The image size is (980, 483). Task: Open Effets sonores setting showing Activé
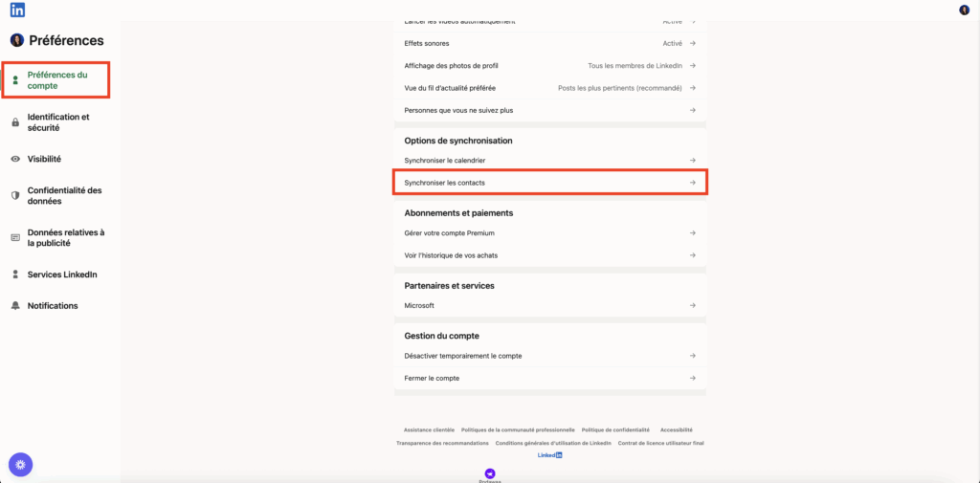(x=549, y=43)
